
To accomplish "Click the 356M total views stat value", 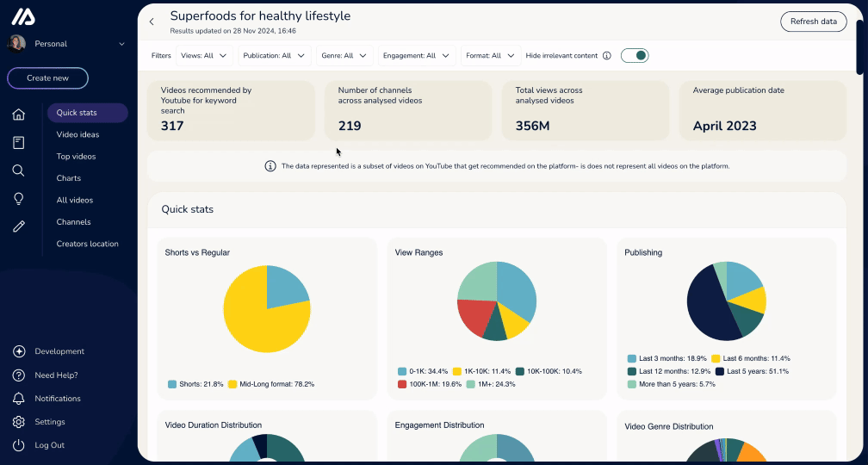I will coord(532,127).
